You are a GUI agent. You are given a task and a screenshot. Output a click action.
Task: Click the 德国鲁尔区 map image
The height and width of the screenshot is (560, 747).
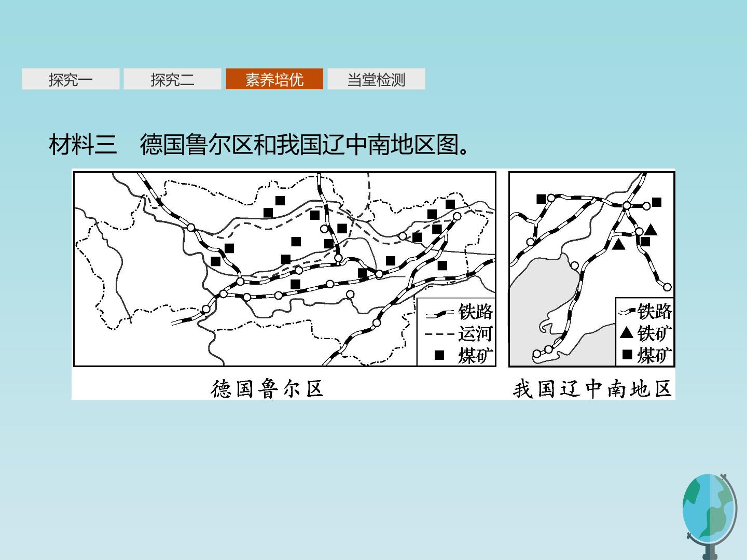[x=285, y=269]
